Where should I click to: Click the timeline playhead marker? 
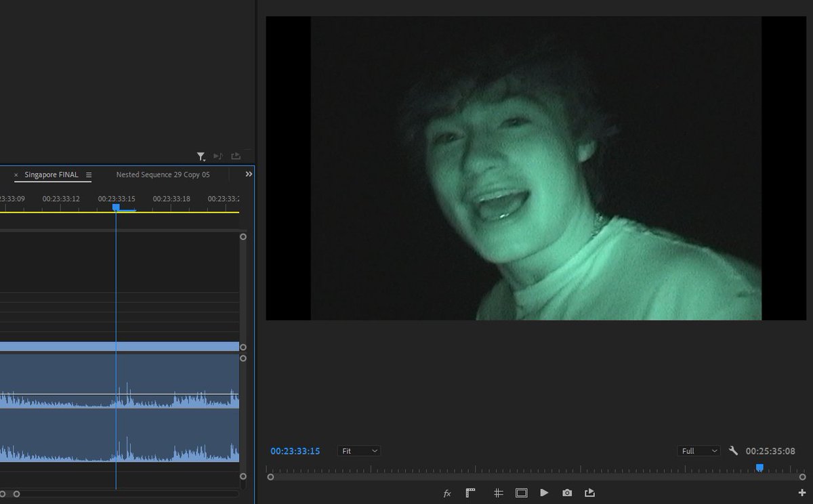(116, 207)
